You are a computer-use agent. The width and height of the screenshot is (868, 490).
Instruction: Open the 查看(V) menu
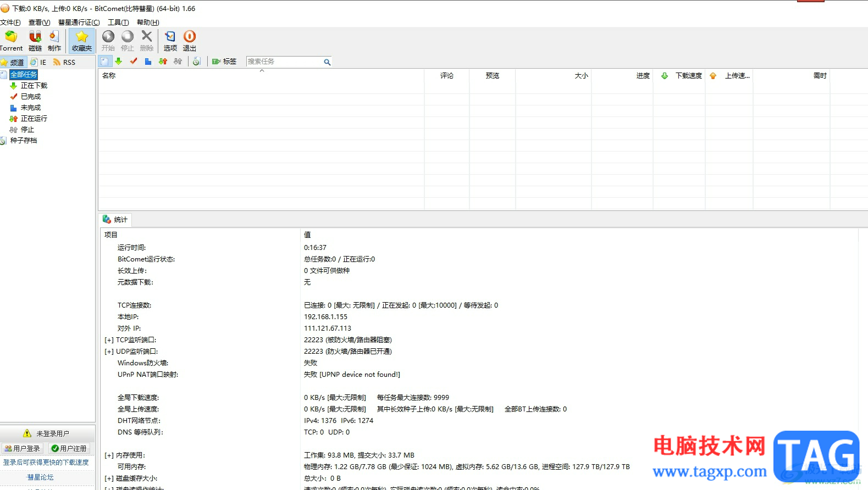(39, 23)
